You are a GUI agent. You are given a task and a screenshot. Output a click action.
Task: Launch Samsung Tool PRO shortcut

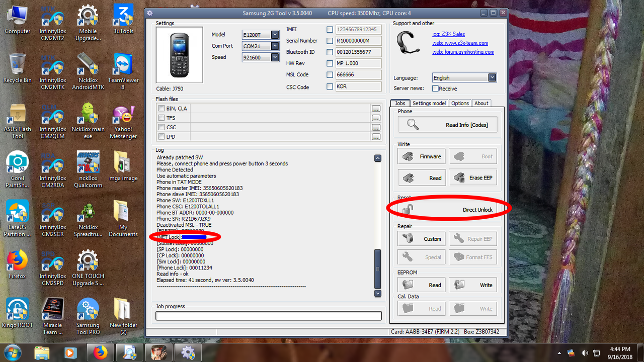[88, 317]
